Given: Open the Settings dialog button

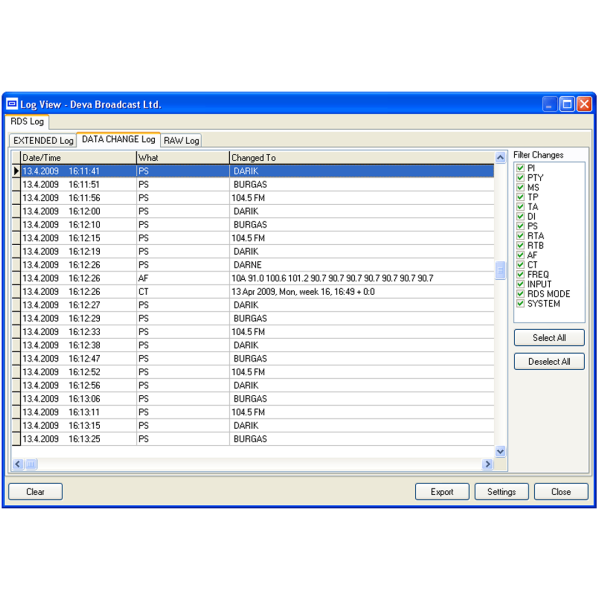Looking at the screenshot, I should (501, 492).
